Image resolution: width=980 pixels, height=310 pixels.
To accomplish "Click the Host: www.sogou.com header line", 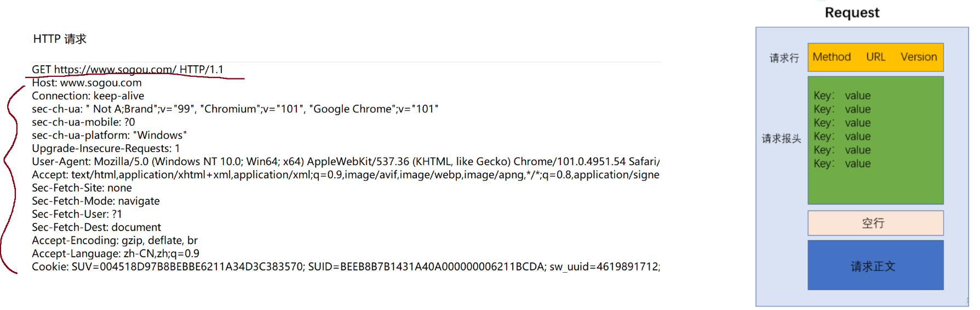I will (87, 83).
